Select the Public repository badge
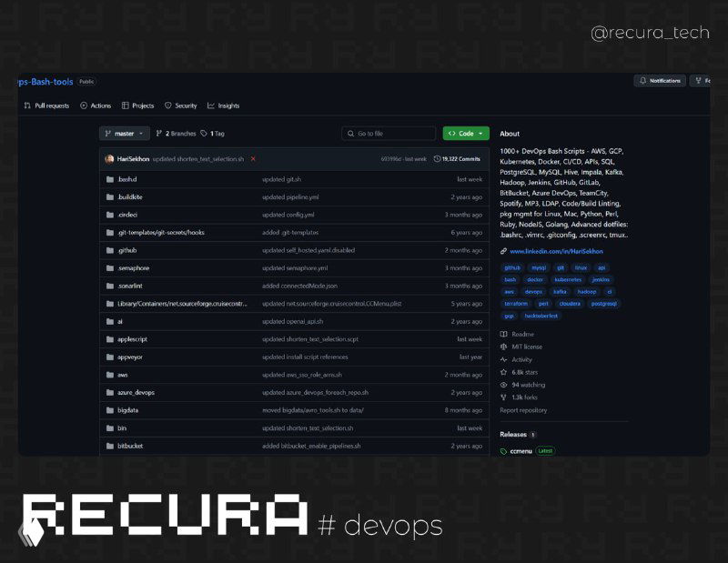 (x=85, y=81)
